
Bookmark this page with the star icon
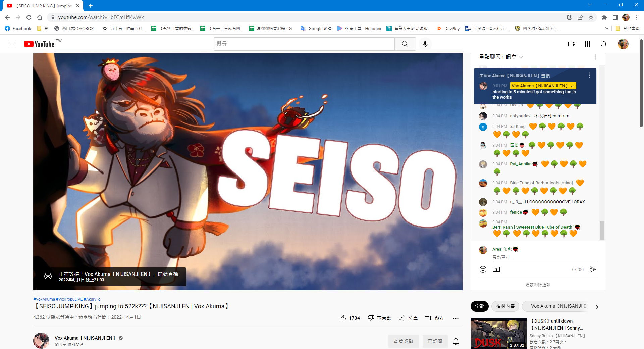[591, 17]
